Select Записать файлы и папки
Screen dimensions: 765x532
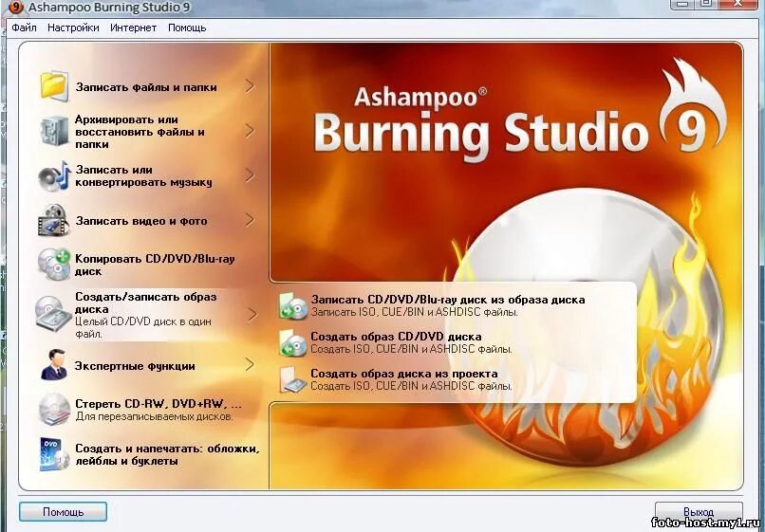(x=146, y=87)
